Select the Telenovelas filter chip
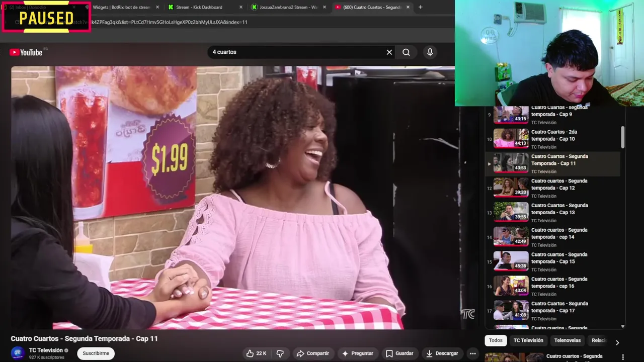Viewport: 644px width, 362px height. point(567,340)
